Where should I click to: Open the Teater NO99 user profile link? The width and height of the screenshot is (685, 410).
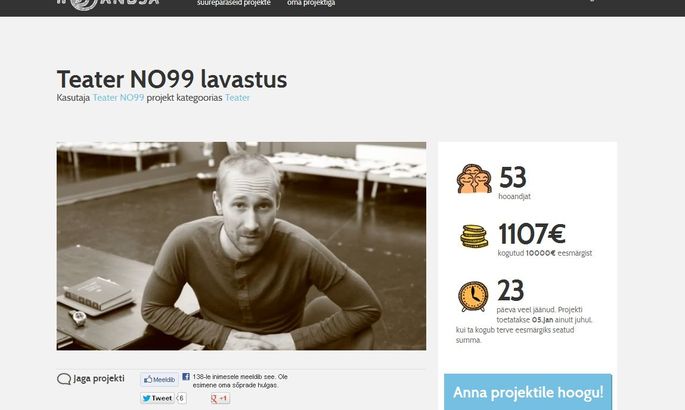[x=118, y=97]
